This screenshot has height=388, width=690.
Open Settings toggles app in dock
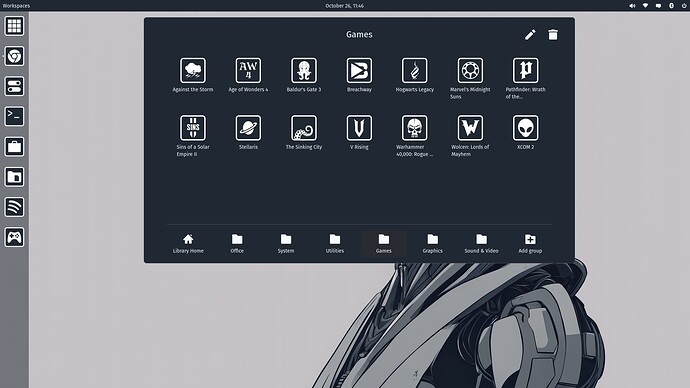click(x=15, y=86)
